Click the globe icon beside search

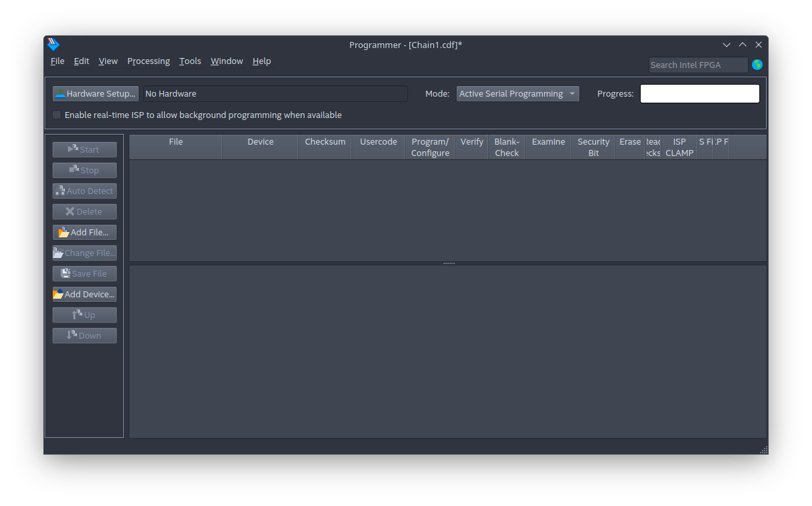757,65
